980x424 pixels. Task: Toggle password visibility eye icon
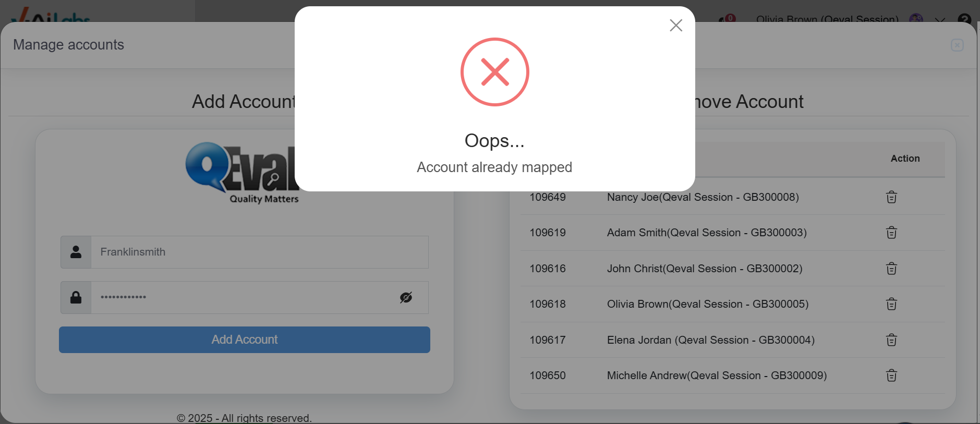click(406, 297)
